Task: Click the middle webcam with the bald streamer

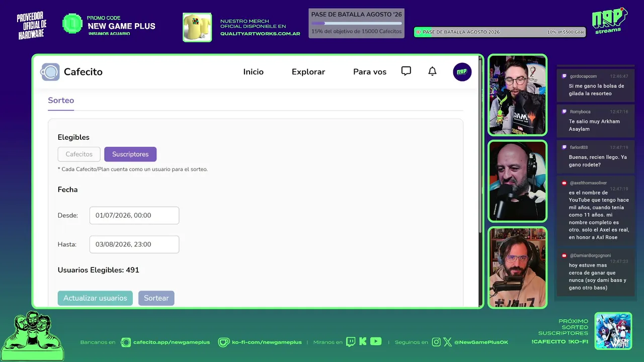Action: pyautogui.click(x=517, y=182)
